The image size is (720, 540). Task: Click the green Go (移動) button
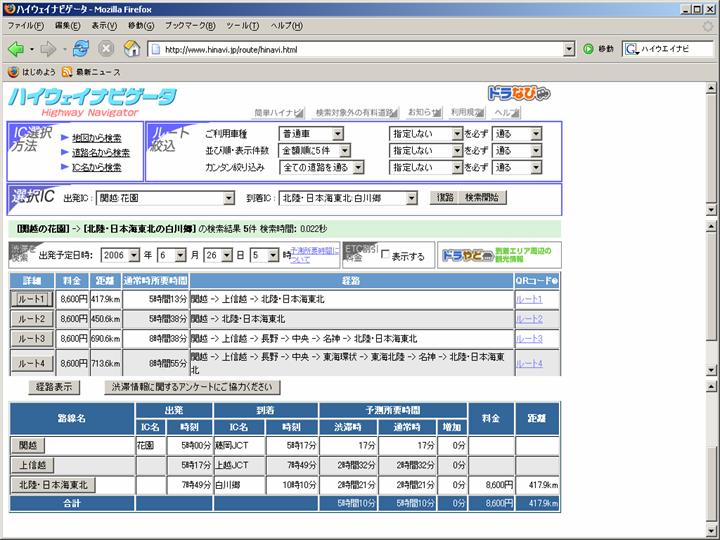pos(598,49)
